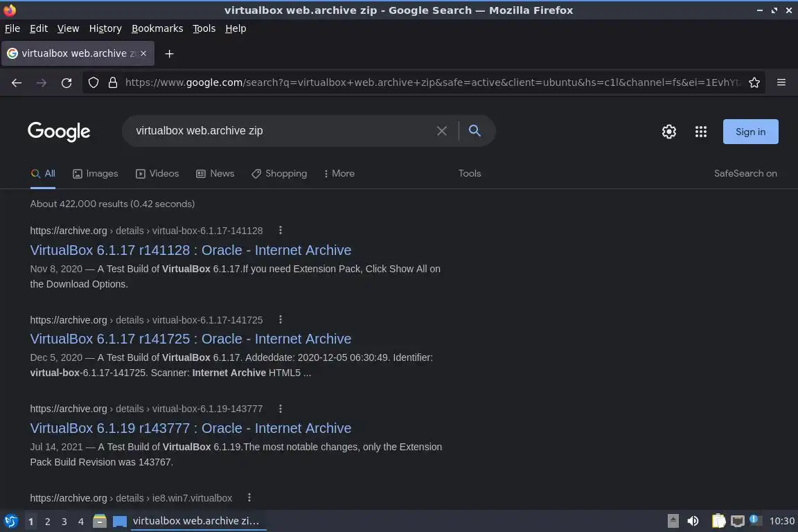This screenshot has width=798, height=532.
Task: Click the taskbar clock showing 10:30
Action: pyautogui.click(x=781, y=521)
